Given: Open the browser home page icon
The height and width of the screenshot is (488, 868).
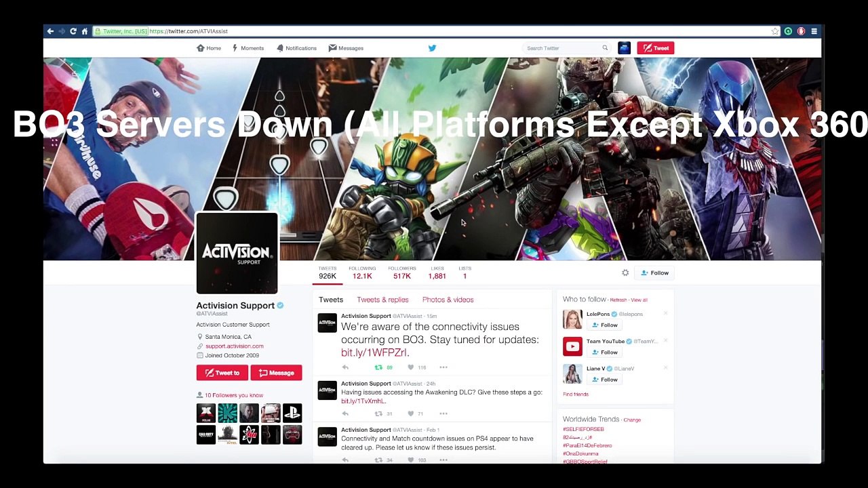Looking at the screenshot, I should tap(85, 31).
